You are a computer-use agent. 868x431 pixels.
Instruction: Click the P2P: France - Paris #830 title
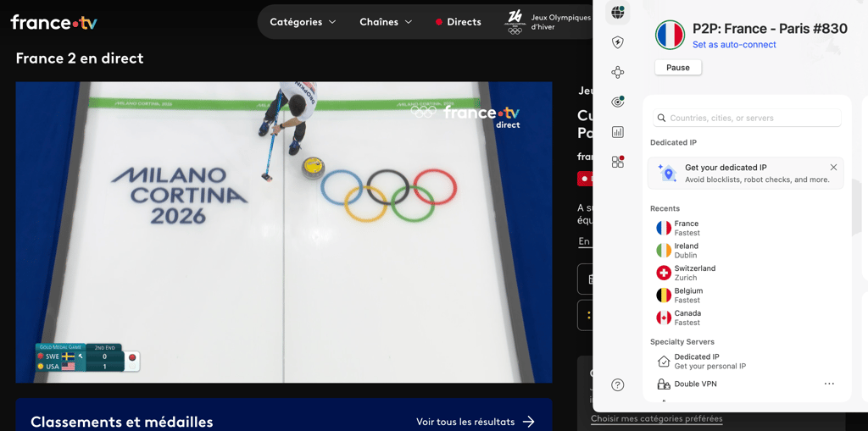pyautogui.click(x=770, y=29)
